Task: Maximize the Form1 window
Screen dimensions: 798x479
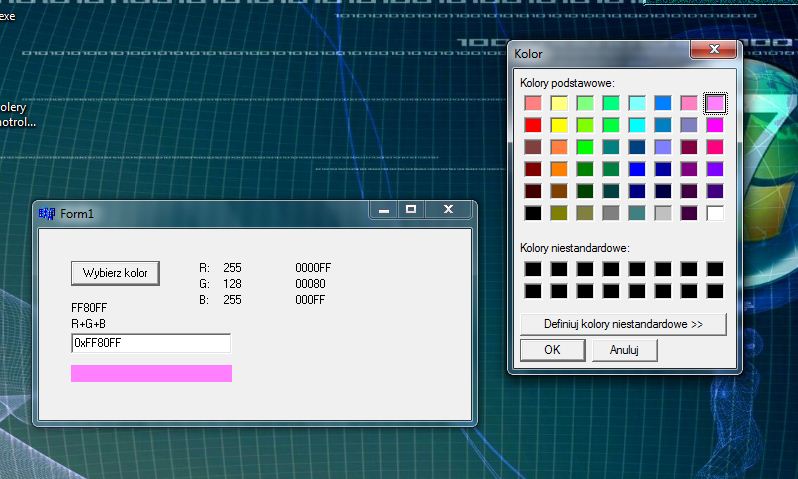Action: coord(411,210)
